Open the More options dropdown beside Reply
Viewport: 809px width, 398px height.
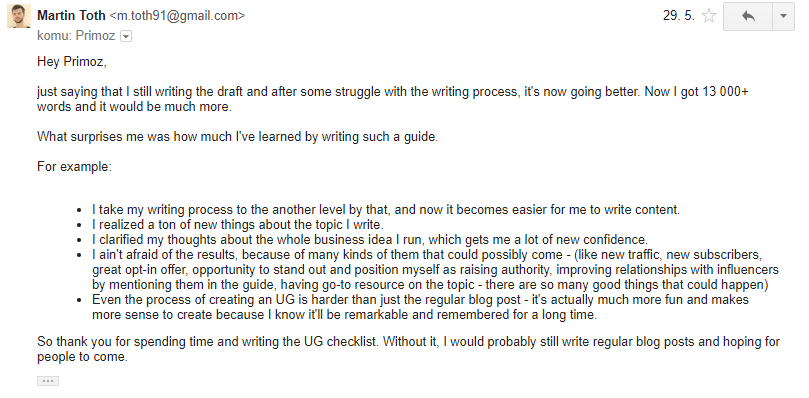click(783, 16)
